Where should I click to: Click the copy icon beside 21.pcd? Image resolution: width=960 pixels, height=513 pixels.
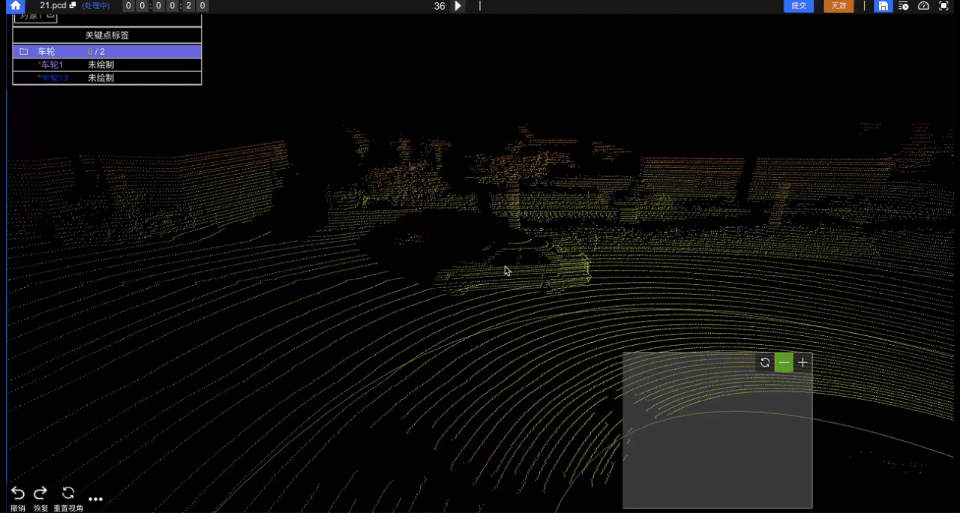point(73,6)
